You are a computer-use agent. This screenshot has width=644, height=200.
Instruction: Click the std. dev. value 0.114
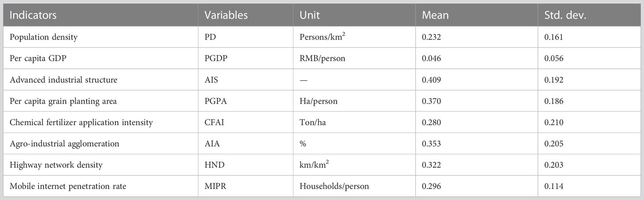pos(554,186)
